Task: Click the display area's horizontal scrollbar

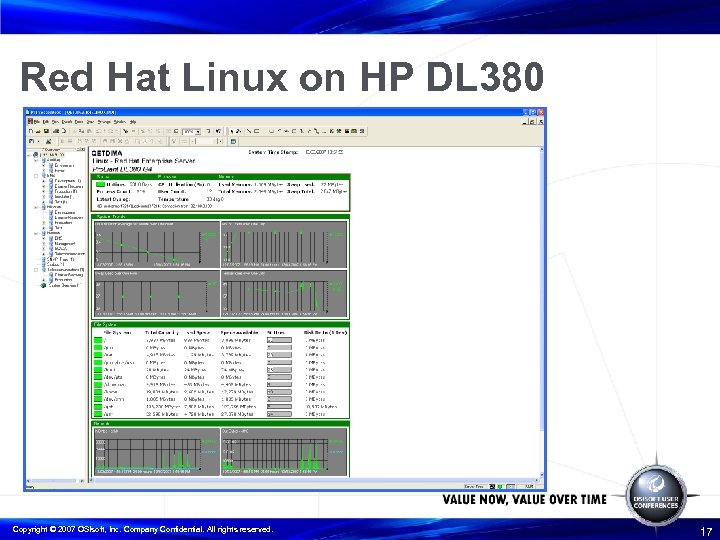Action: click(x=314, y=480)
